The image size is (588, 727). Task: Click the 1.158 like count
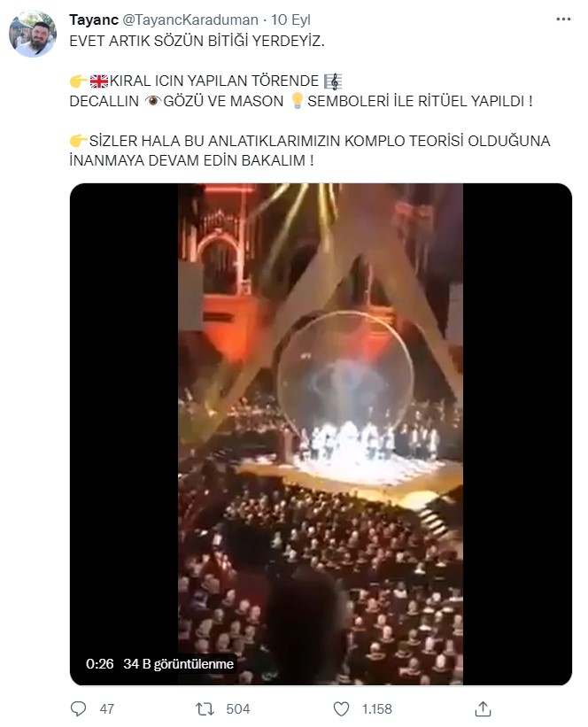pos(377,709)
